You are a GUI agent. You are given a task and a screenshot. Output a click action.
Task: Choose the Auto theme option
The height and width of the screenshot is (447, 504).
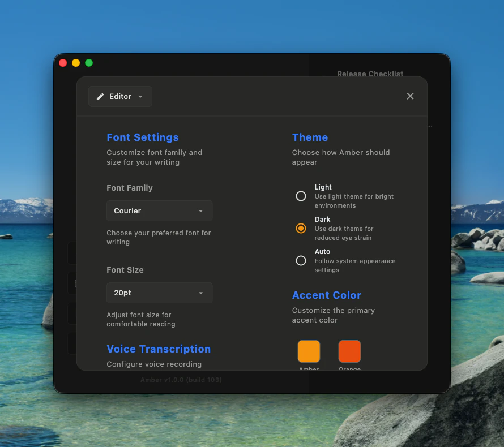[301, 260]
